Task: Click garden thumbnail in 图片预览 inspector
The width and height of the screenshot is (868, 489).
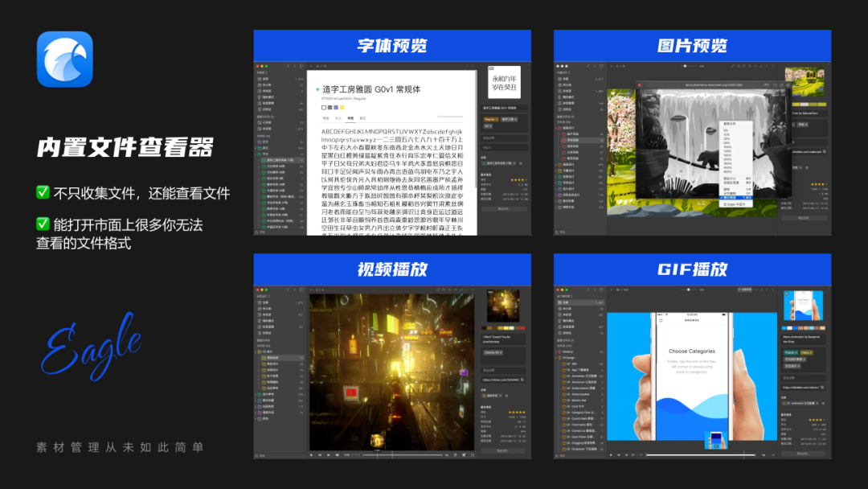Action: coord(805,83)
